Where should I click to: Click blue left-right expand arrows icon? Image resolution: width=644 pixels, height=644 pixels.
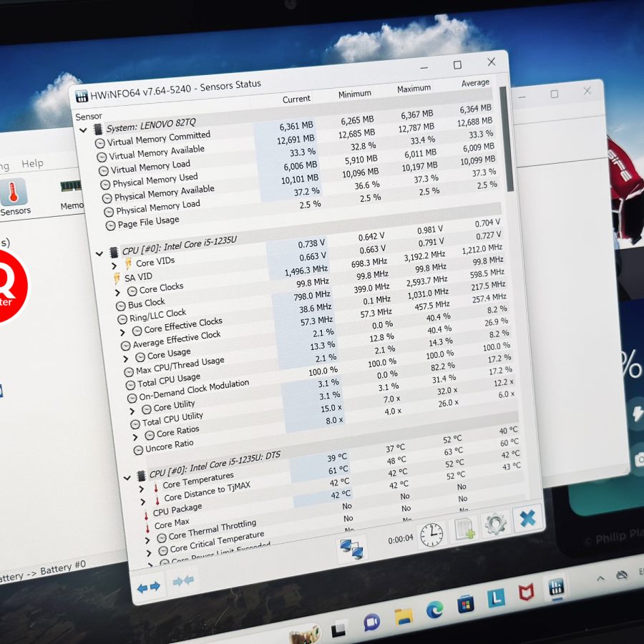click(149, 587)
